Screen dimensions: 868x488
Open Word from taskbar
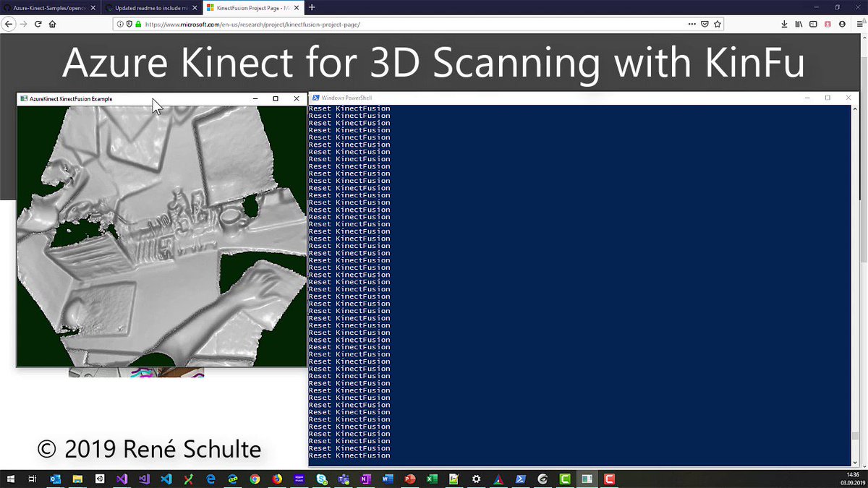[x=388, y=479]
